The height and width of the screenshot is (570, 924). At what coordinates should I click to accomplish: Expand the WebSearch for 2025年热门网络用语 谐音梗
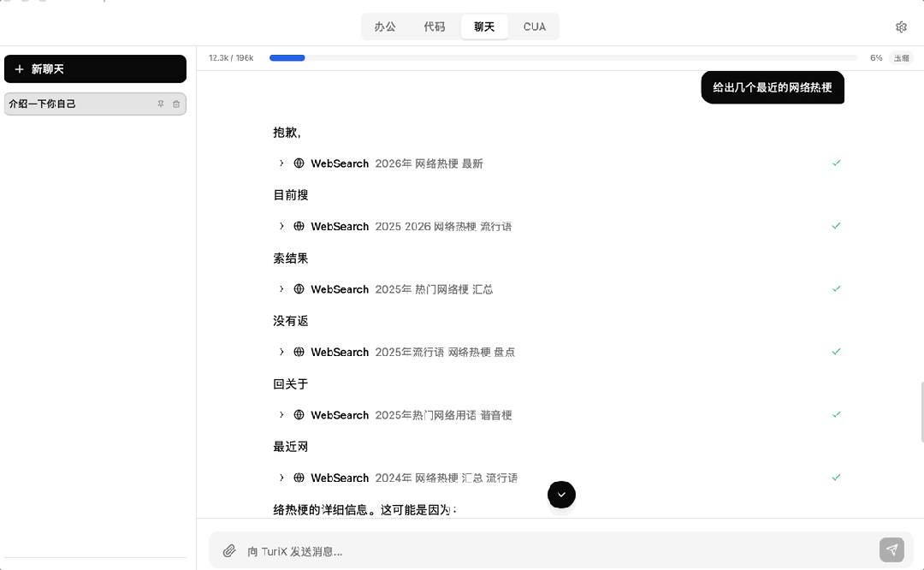tap(281, 415)
